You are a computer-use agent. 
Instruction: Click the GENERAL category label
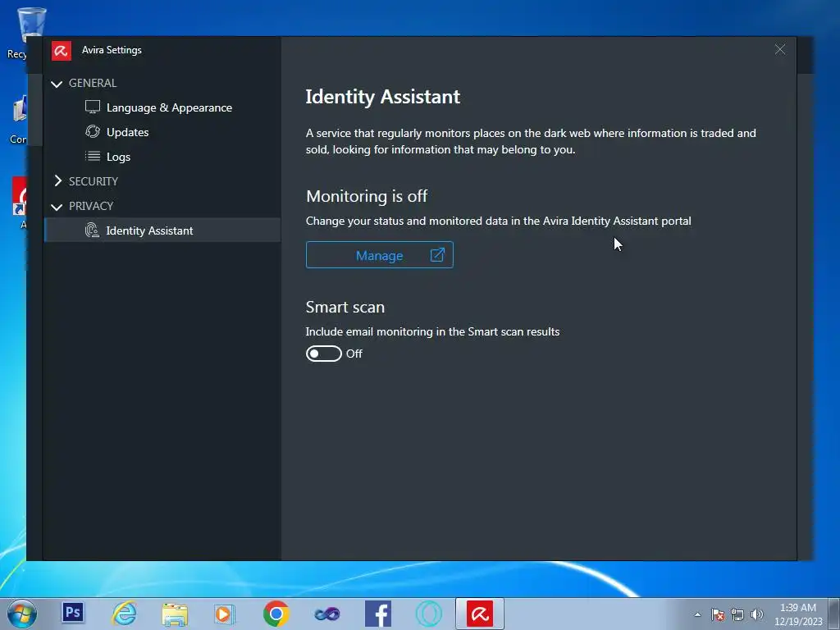coord(93,83)
